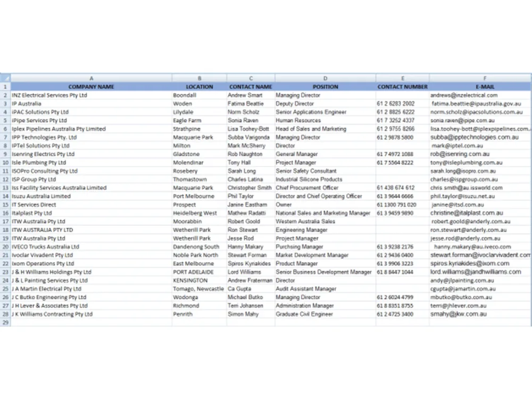Select cell IPTel Solutions Pty Ltd

(x=92, y=146)
